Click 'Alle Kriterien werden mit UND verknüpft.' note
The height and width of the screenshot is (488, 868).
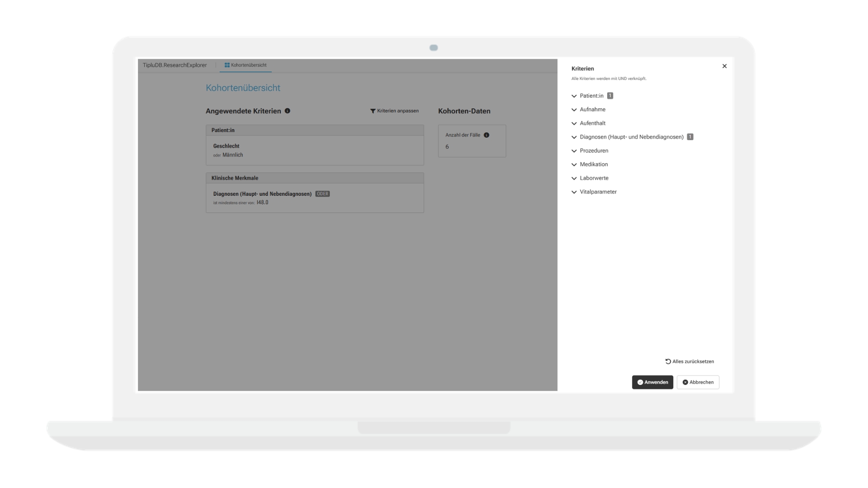click(x=609, y=79)
